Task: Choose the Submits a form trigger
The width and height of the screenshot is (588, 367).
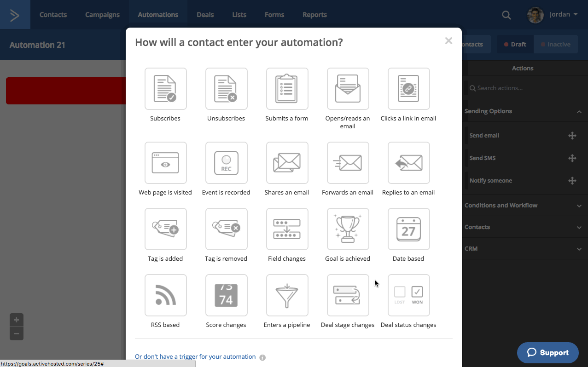Action: pos(287,89)
